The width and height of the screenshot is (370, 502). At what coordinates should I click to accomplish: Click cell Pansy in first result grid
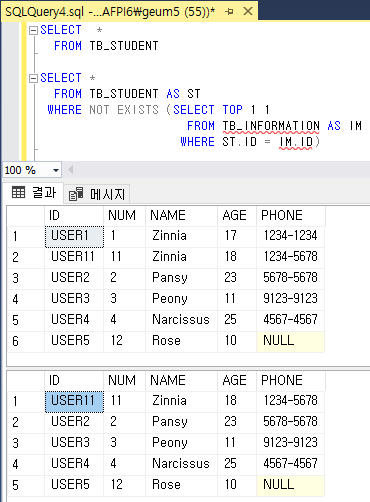pyautogui.click(x=181, y=278)
